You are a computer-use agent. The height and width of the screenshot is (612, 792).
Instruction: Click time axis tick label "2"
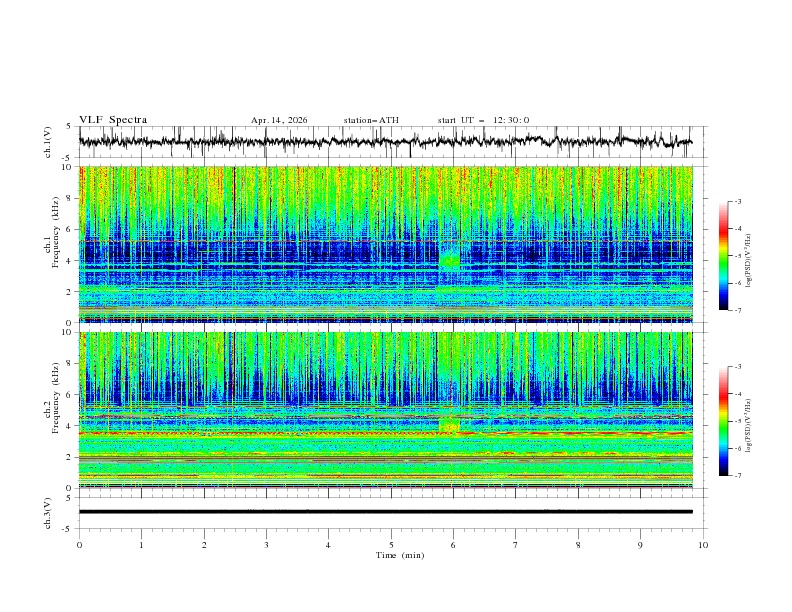point(204,545)
